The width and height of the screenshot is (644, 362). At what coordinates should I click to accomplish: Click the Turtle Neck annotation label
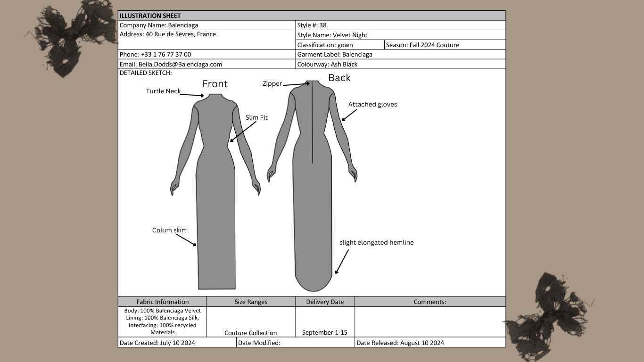point(163,91)
